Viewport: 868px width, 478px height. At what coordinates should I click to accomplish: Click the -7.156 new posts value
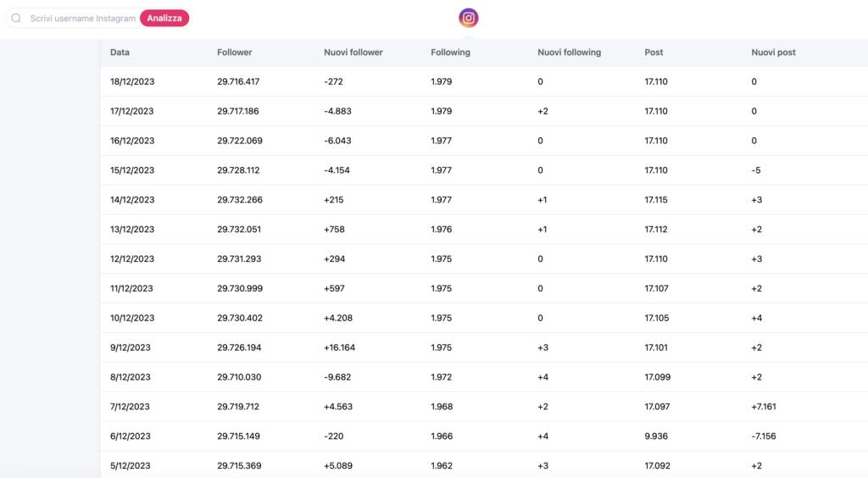tap(763, 436)
